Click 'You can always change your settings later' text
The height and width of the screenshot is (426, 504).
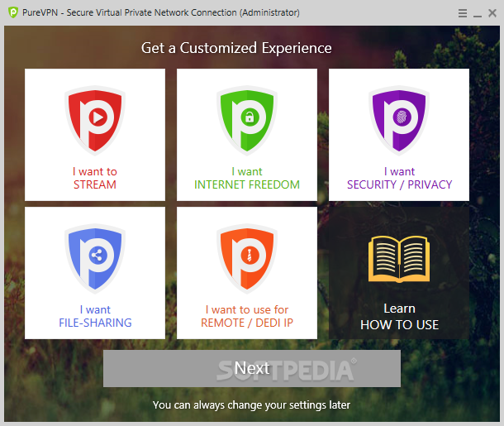(x=251, y=405)
